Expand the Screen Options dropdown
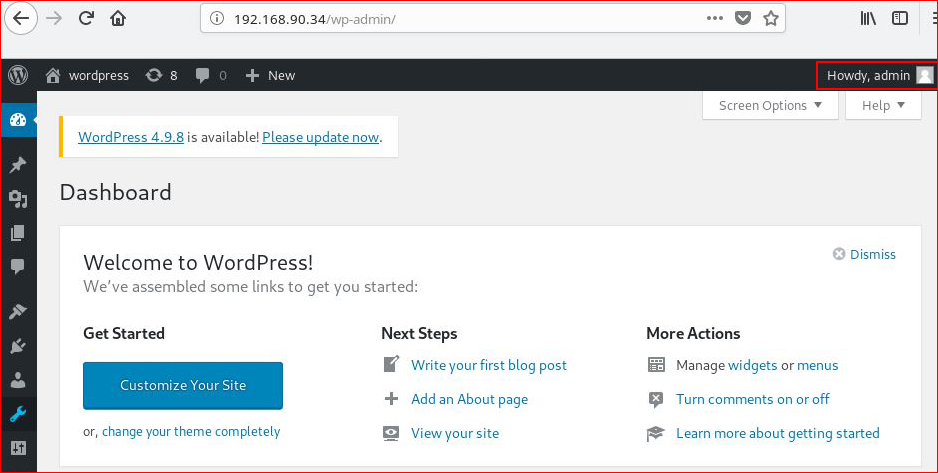938x473 pixels. (x=770, y=106)
